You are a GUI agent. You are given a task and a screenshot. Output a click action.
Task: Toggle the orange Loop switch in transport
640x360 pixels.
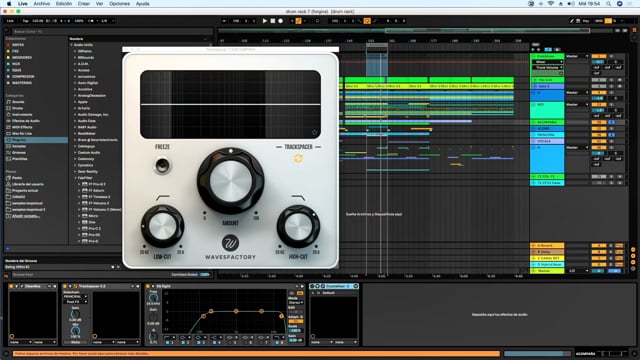pyautogui.click(x=367, y=21)
